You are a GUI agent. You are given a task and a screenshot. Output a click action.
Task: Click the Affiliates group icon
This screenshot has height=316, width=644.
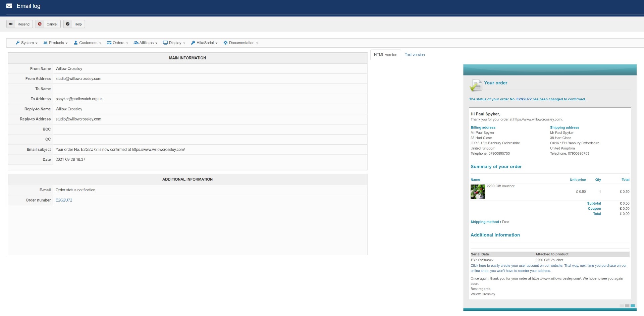click(136, 43)
